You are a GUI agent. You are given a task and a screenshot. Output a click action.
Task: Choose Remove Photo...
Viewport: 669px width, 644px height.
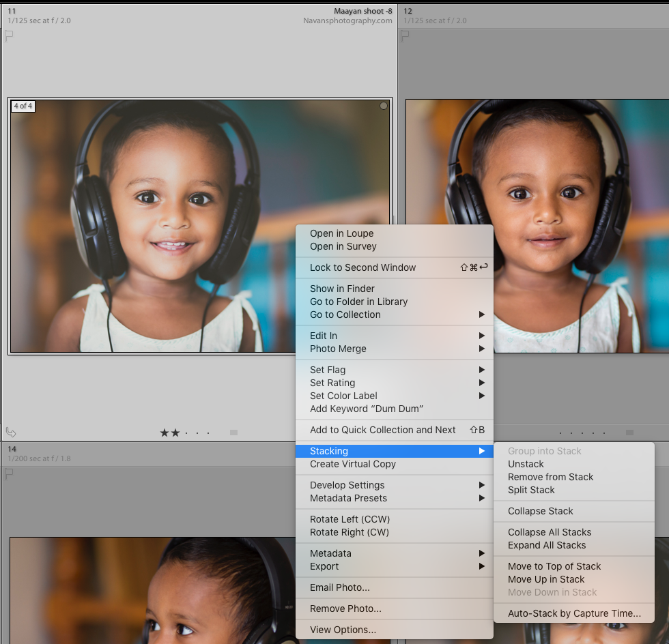(395, 609)
